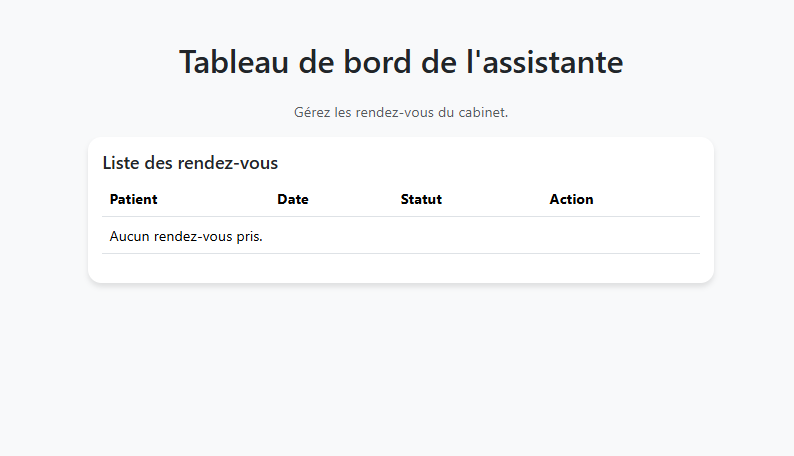The width and height of the screenshot is (794, 456).
Task: Click the 'Aucun rendez-vous pris.' message
Action: [x=186, y=237]
